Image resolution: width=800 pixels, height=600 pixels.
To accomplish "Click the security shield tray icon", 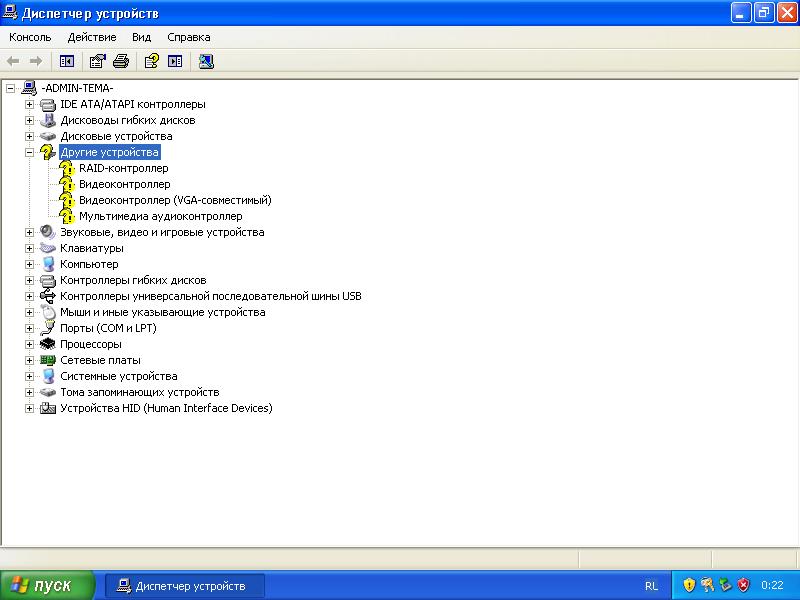I will [x=689, y=585].
